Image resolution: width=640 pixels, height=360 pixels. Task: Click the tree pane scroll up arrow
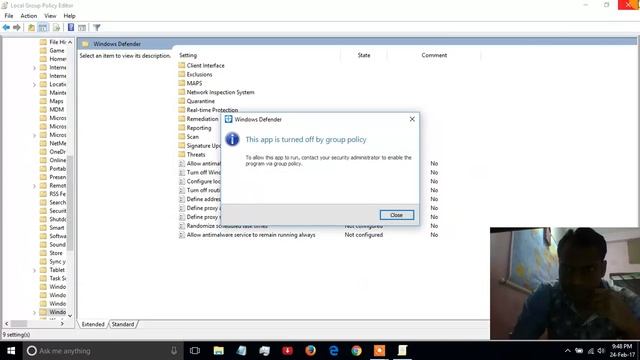[x=70, y=42]
